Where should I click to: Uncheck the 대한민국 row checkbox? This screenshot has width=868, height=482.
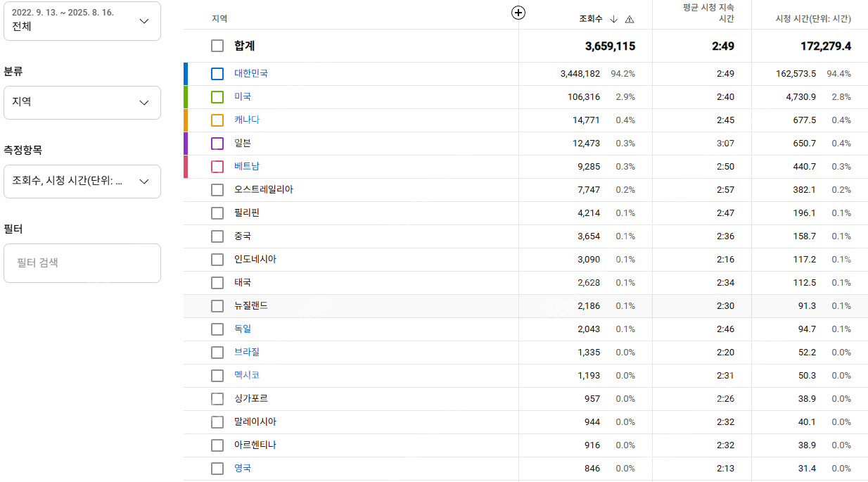point(217,74)
